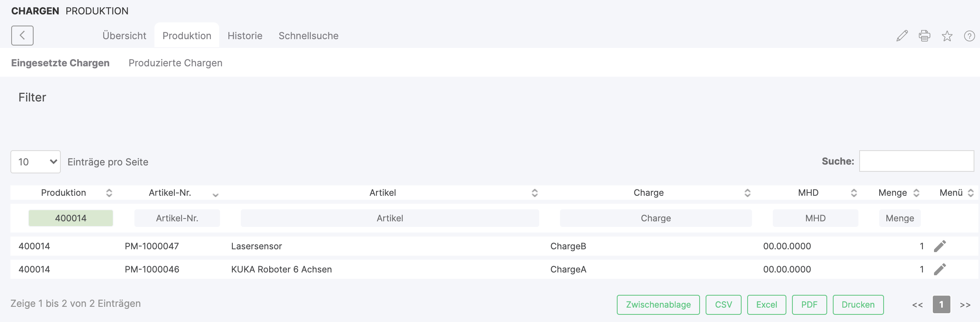This screenshot has width=980, height=322.
Task: Click the printer icon in header
Action: pos(924,36)
